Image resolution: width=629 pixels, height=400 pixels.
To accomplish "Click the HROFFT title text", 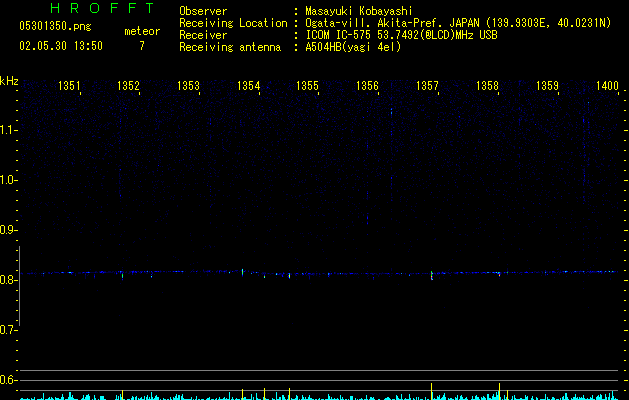I will click(102, 8).
